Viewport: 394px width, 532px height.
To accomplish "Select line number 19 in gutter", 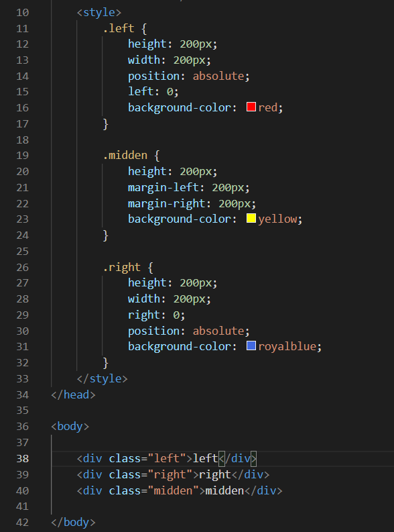I will click(22, 156).
